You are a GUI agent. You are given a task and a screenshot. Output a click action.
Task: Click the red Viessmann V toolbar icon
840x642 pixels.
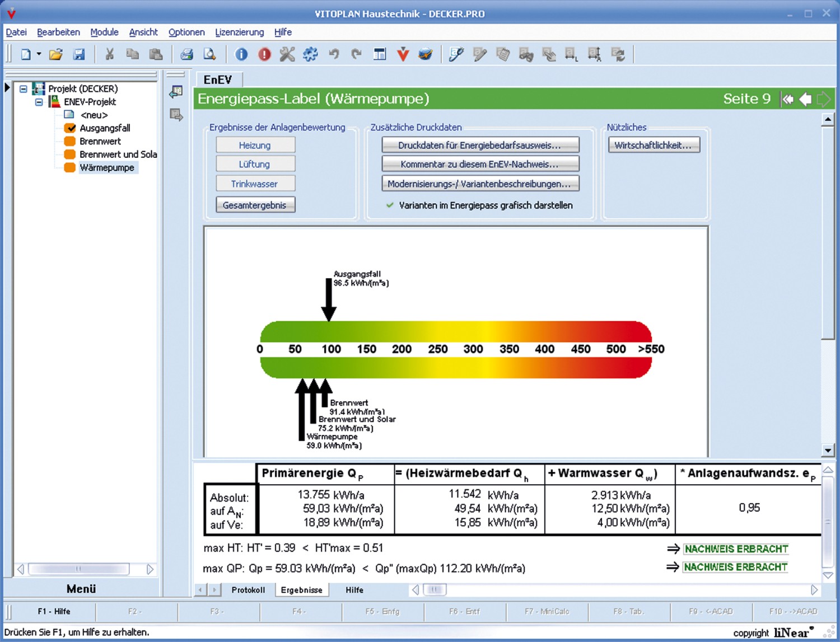tap(403, 54)
